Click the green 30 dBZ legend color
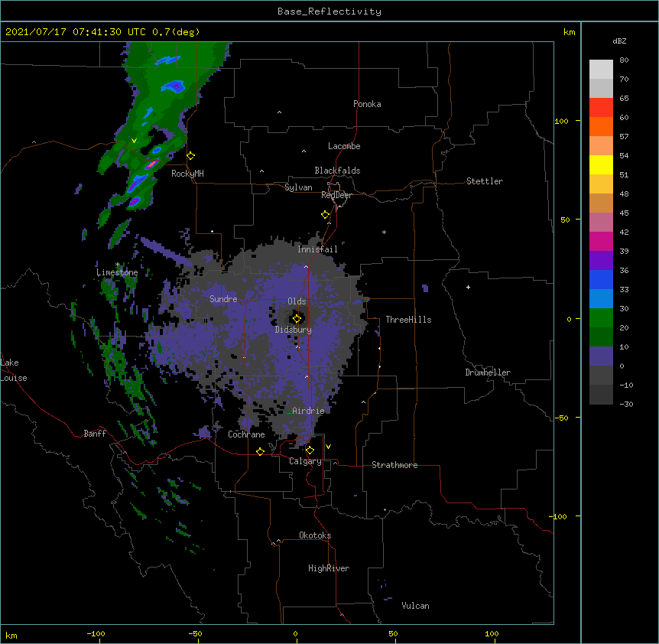Viewport: 659px width, 644px height. [x=601, y=318]
